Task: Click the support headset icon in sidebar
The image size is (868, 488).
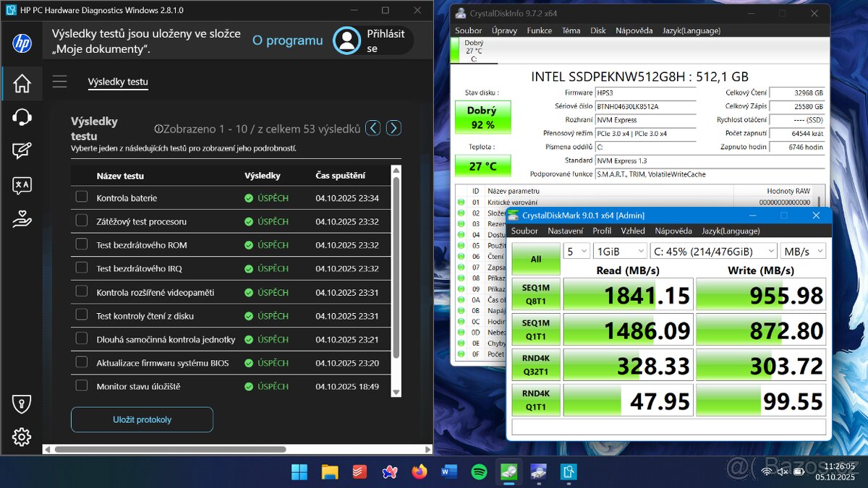Action: 22,117
